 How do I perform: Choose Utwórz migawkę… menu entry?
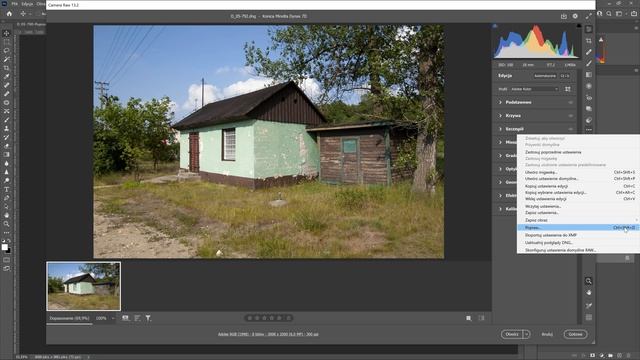578,173
